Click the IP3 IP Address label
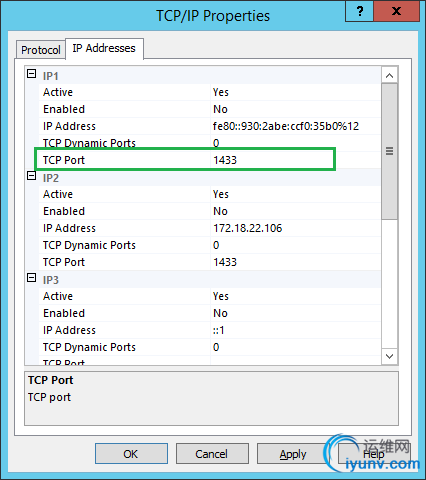426x480 pixels. [x=69, y=330]
